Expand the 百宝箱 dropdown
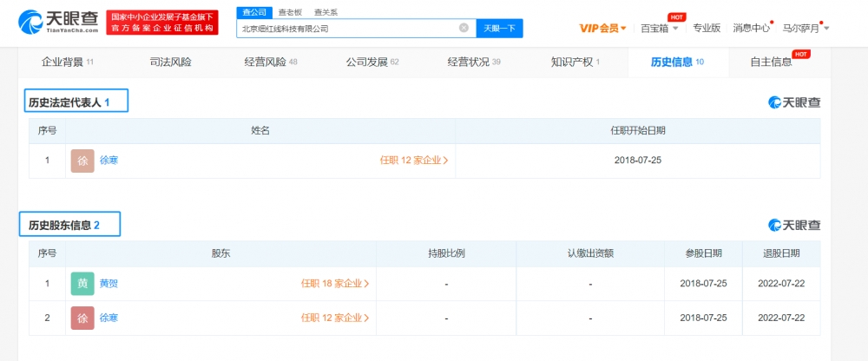The width and height of the screenshot is (868, 361). 660,28
